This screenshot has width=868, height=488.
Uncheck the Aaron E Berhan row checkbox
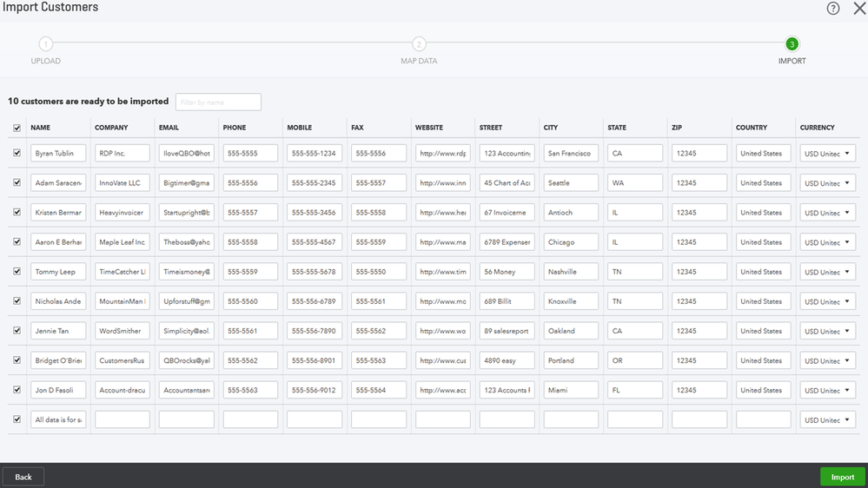pyautogui.click(x=17, y=241)
